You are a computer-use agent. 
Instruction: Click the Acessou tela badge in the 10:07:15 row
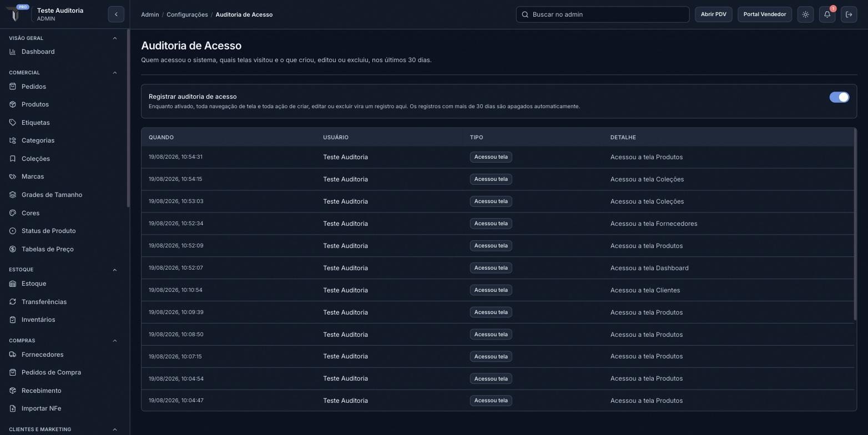(491, 356)
